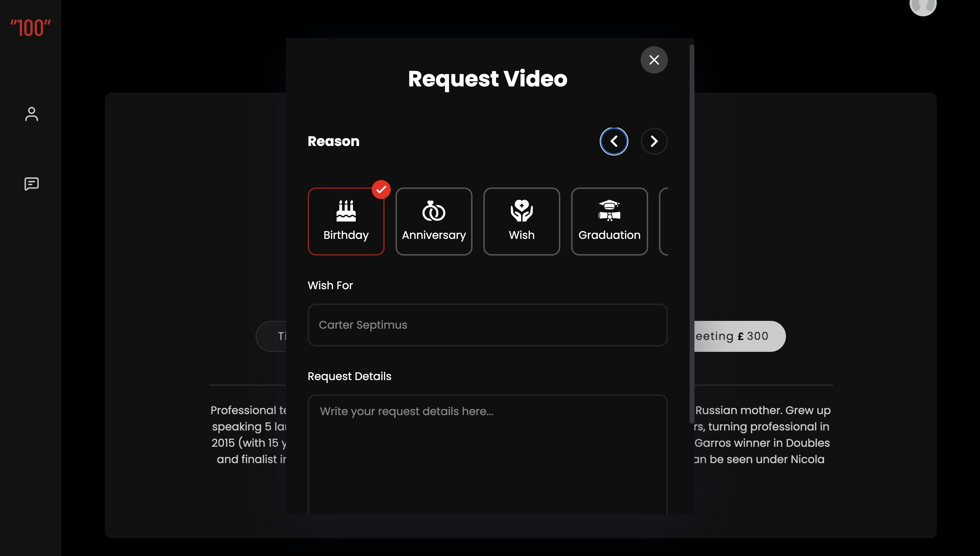
Task: Select the Anniversary reason label
Action: [433, 235]
